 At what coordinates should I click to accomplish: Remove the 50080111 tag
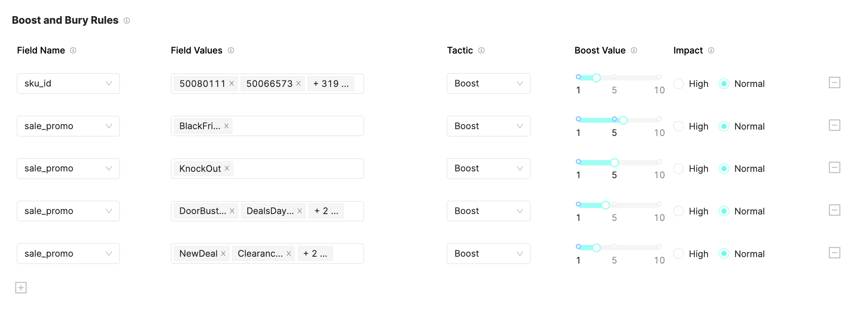click(232, 83)
